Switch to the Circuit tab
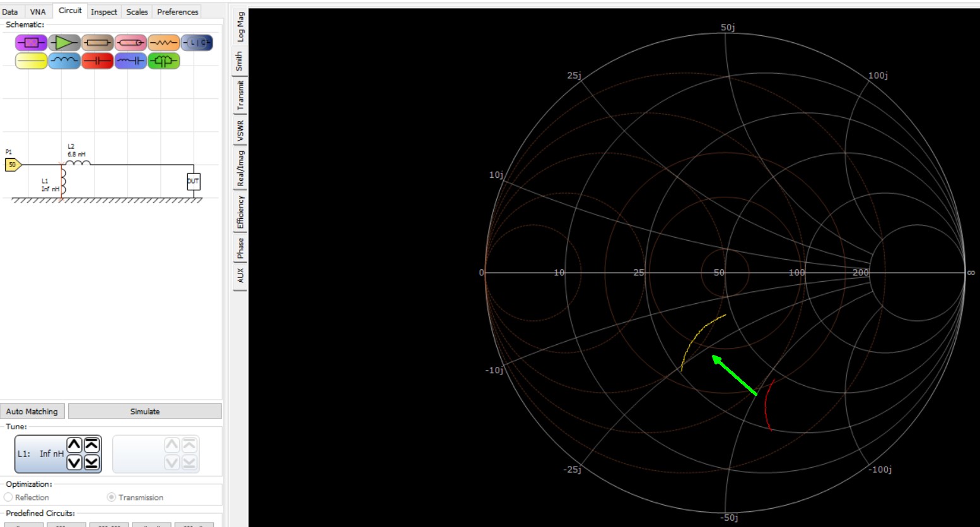 coord(70,11)
